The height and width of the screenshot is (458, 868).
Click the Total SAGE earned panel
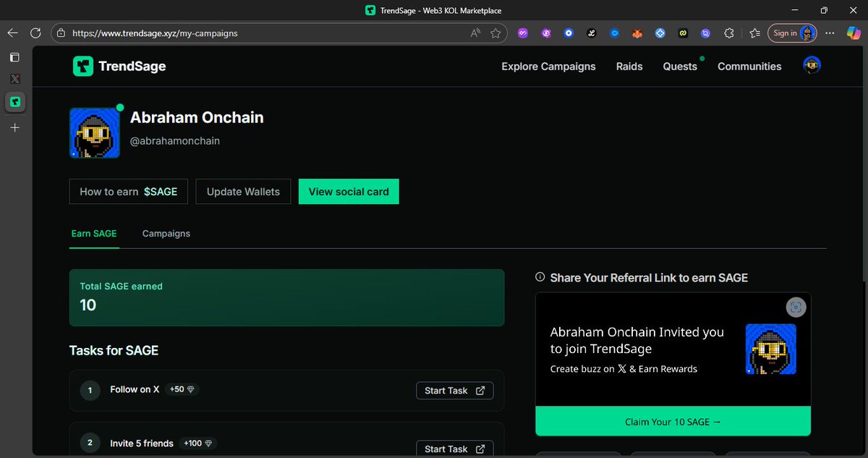(286, 297)
